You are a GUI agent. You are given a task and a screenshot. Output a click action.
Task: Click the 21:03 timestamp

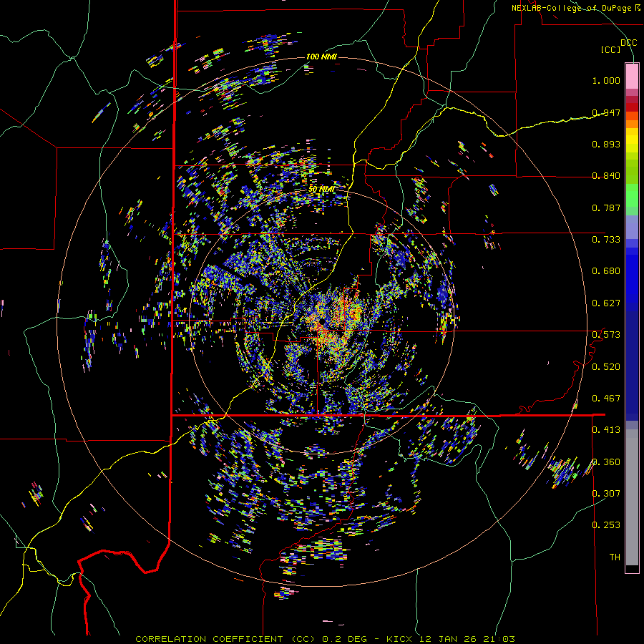pos(499,639)
